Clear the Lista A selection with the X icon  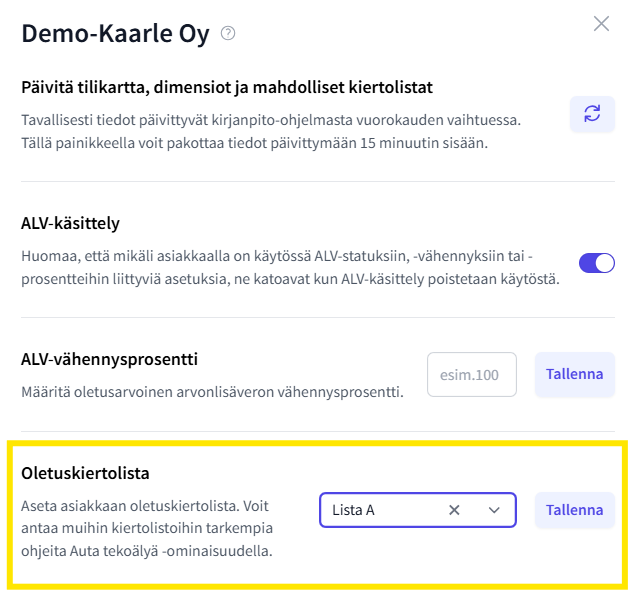[454, 510]
